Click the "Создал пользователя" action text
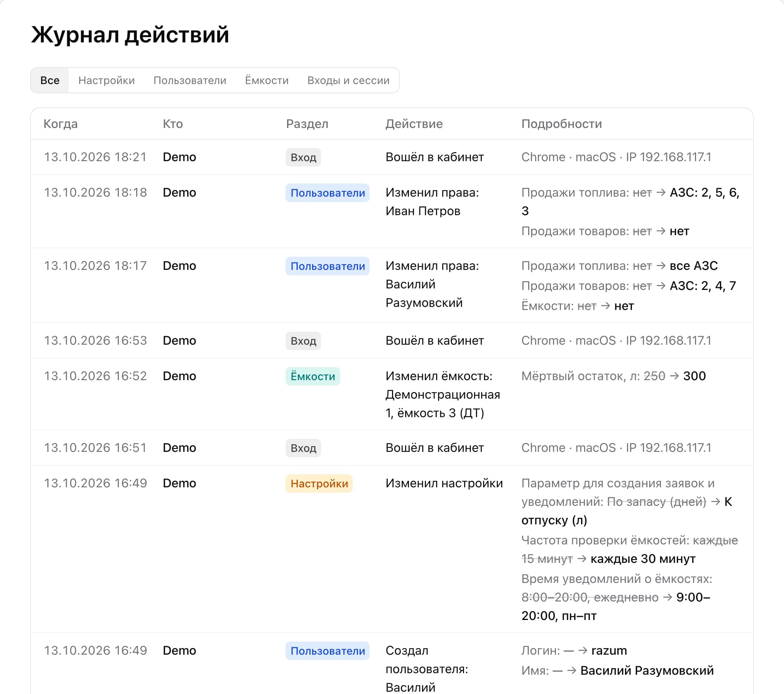Image resolution: width=784 pixels, height=694 pixels. tap(427, 669)
